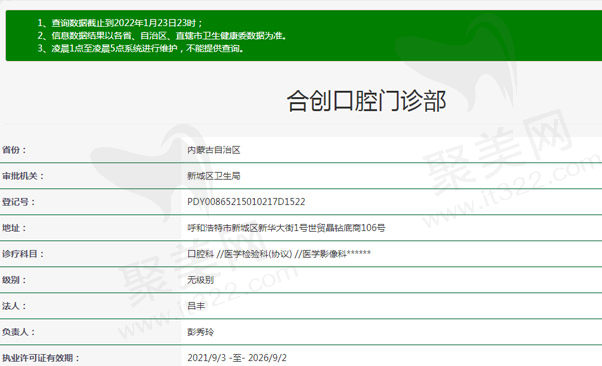This screenshot has width=602, height=366.
Task: Click notice line about 2022年1月23日23时
Action: (x=120, y=23)
